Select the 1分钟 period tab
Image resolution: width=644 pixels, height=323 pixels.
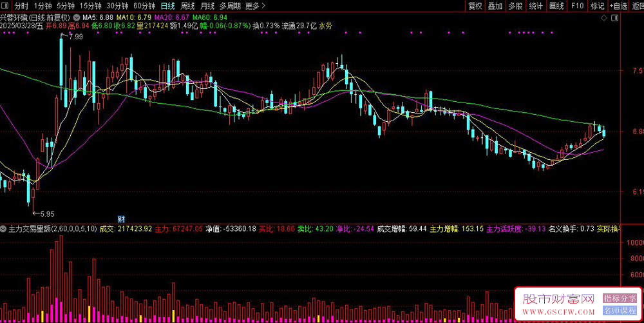coord(43,6)
